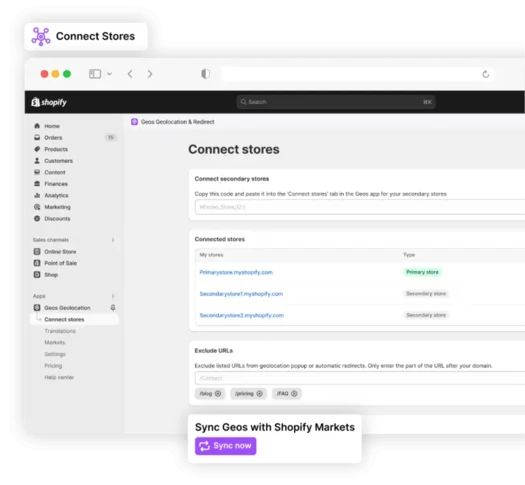Click the Shopify logo in header

tap(49, 102)
